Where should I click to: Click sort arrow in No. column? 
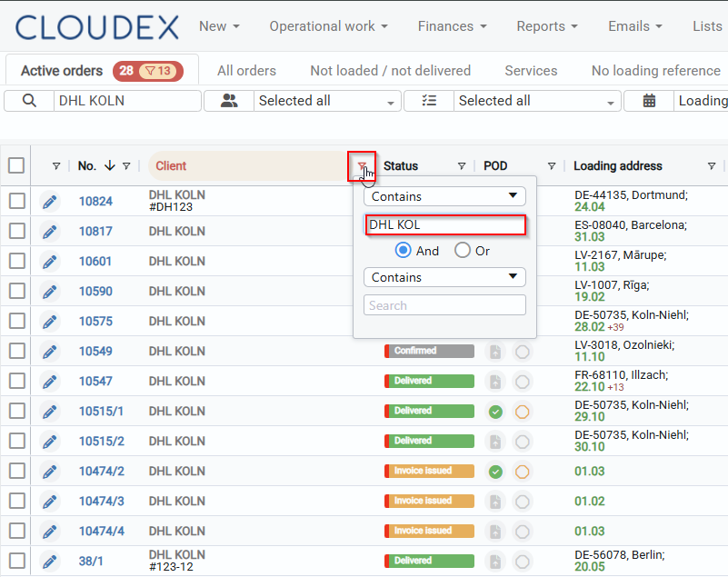point(110,165)
